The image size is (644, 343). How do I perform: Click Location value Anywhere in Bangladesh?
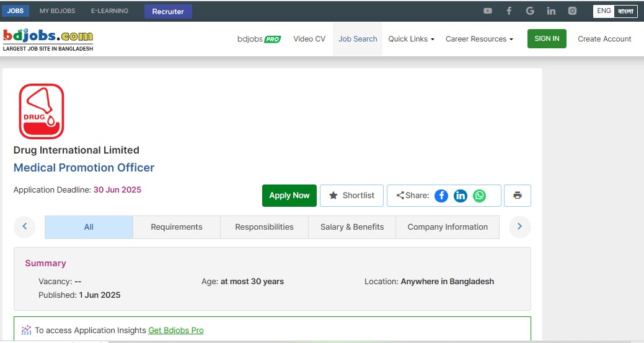tap(448, 282)
